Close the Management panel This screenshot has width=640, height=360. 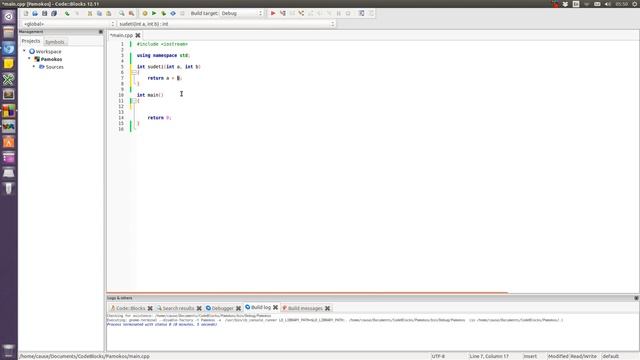pos(101,31)
